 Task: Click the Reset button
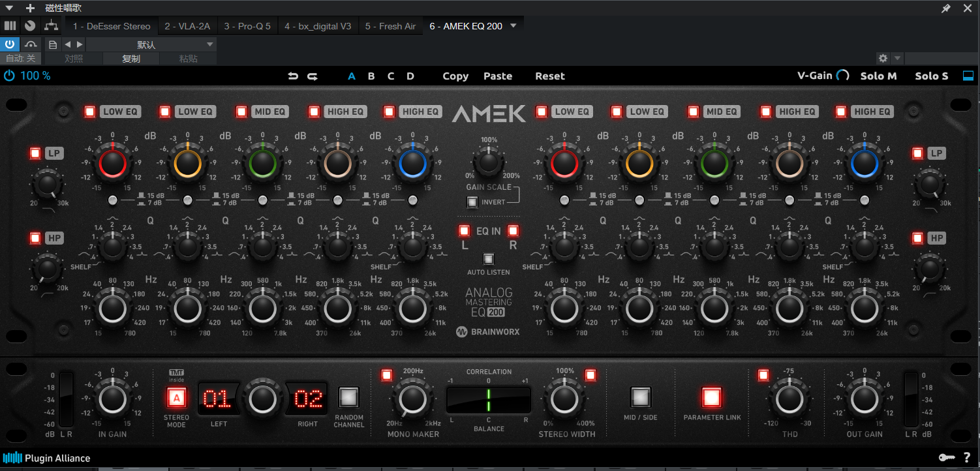(549, 76)
